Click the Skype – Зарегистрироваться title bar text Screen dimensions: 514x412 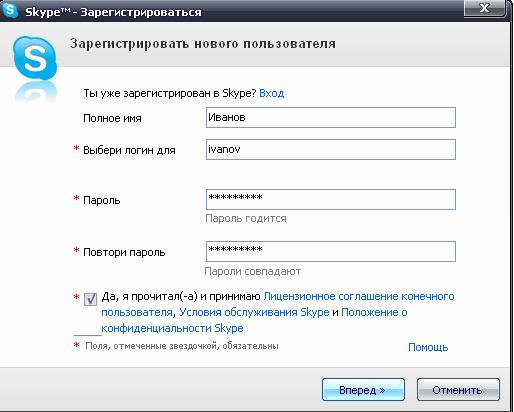click(x=113, y=12)
